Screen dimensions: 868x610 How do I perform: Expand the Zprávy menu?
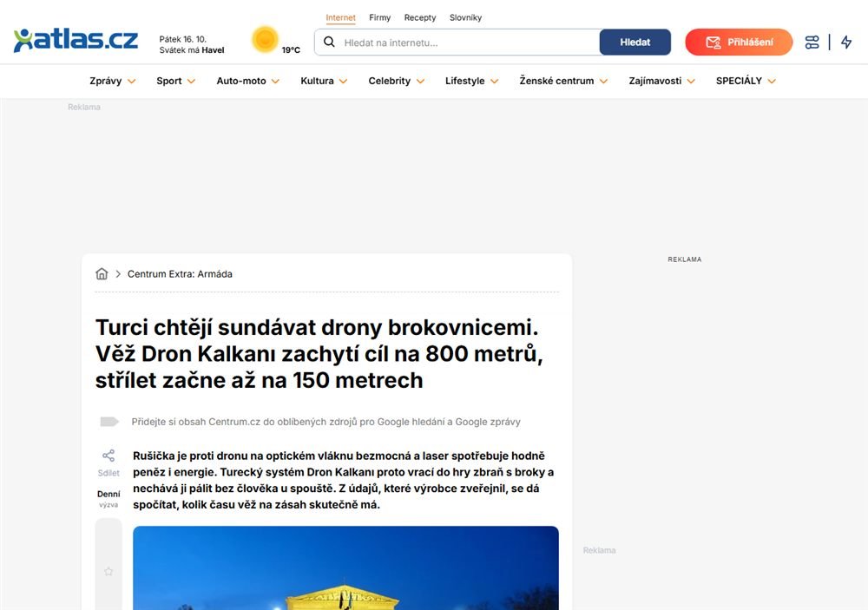[x=112, y=81]
